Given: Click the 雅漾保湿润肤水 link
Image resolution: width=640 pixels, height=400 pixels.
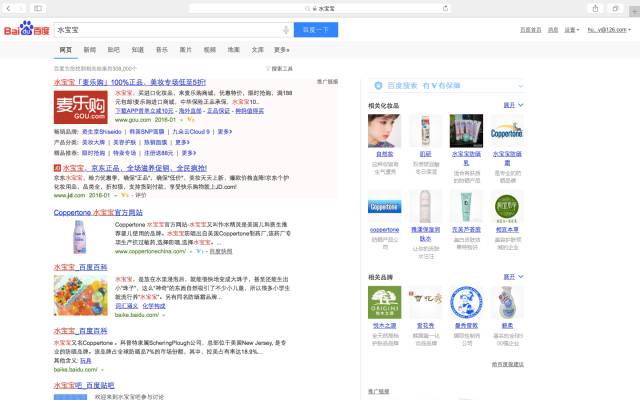Looking at the screenshot, I should tap(425, 234).
